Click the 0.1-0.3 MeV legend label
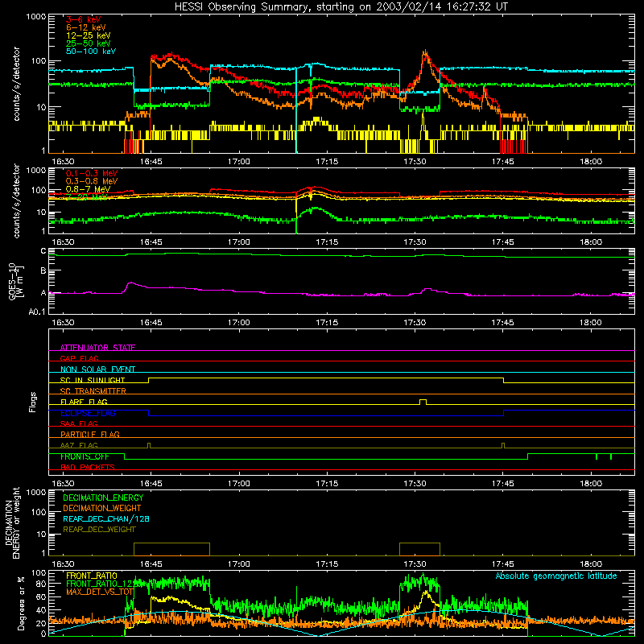 pyautogui.click(x=92, y=173)
